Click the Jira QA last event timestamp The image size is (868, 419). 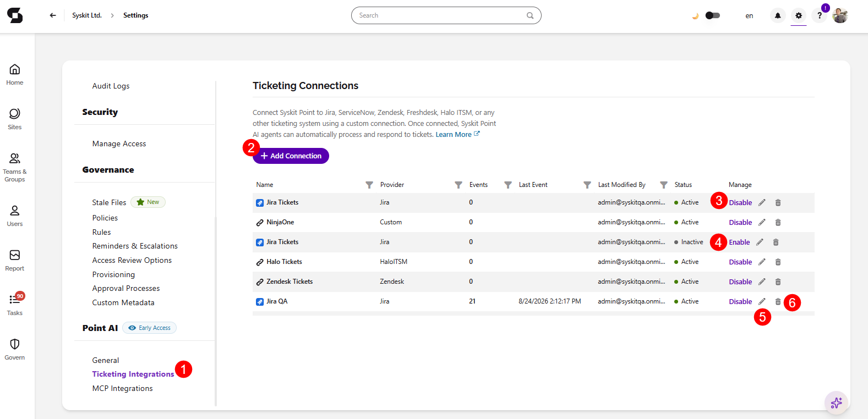click(x=549, y=301)
